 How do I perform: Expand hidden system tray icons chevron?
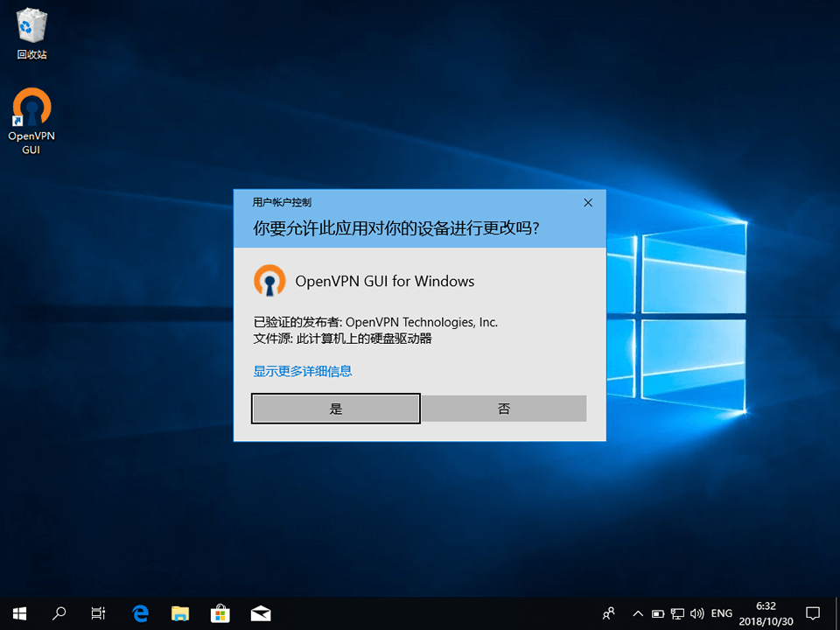click(x=638, y=613)
